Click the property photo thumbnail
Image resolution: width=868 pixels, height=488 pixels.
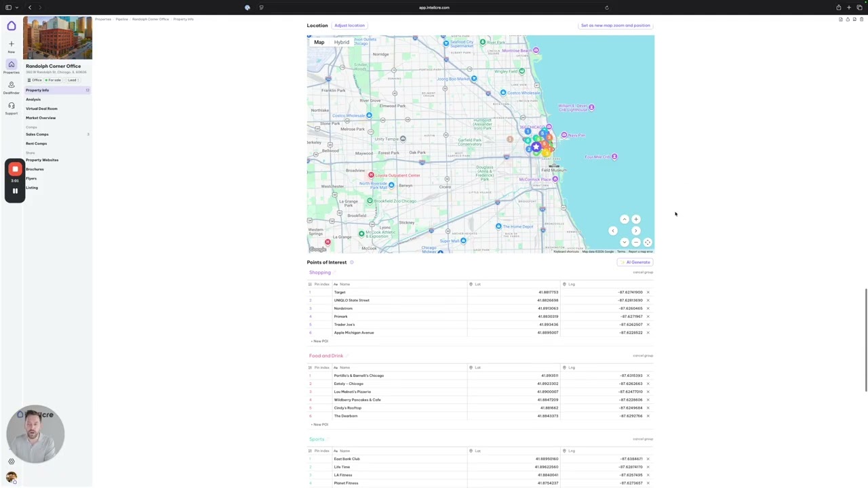[x=58, y=38]
